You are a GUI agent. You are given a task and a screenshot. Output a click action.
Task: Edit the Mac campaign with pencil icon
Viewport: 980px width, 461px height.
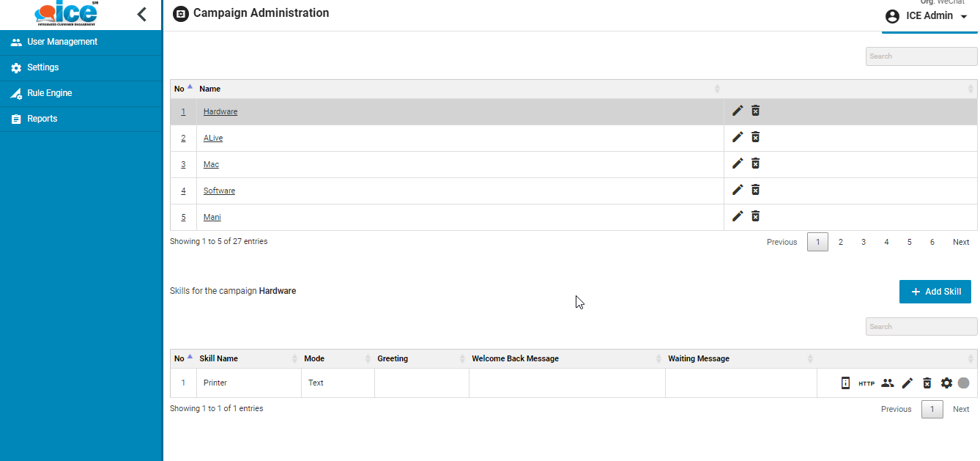(738, 163)
